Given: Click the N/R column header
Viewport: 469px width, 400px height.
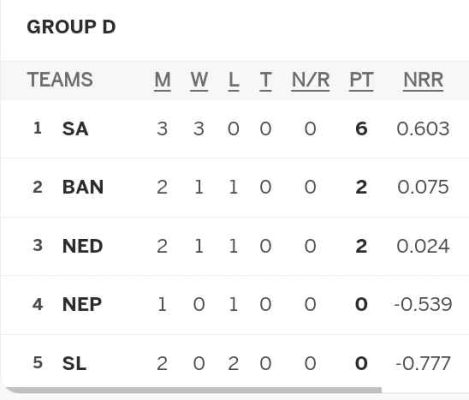Looking at the screenshot, I should pyautogui.click(x=310, y=81).
